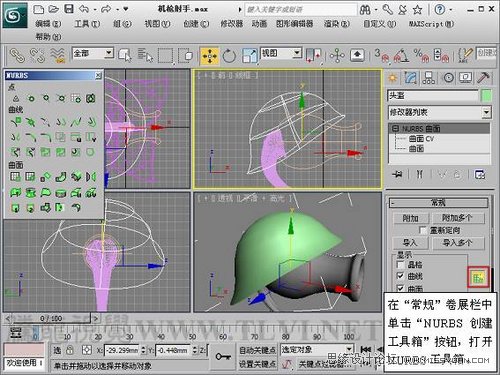This screenshot has width=500, height=375.
Task: Activate the Select and Scale tool
Action: point(250,56)
